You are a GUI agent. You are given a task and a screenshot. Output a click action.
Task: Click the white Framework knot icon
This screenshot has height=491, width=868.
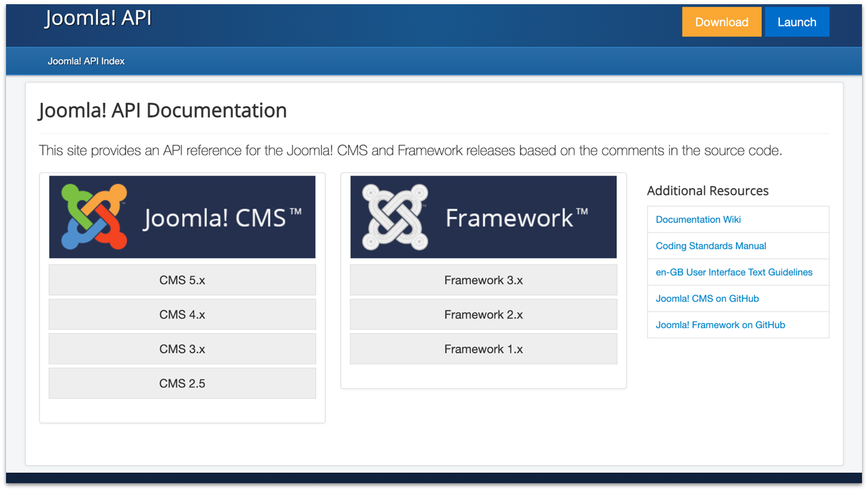click(x=395, y=217)
